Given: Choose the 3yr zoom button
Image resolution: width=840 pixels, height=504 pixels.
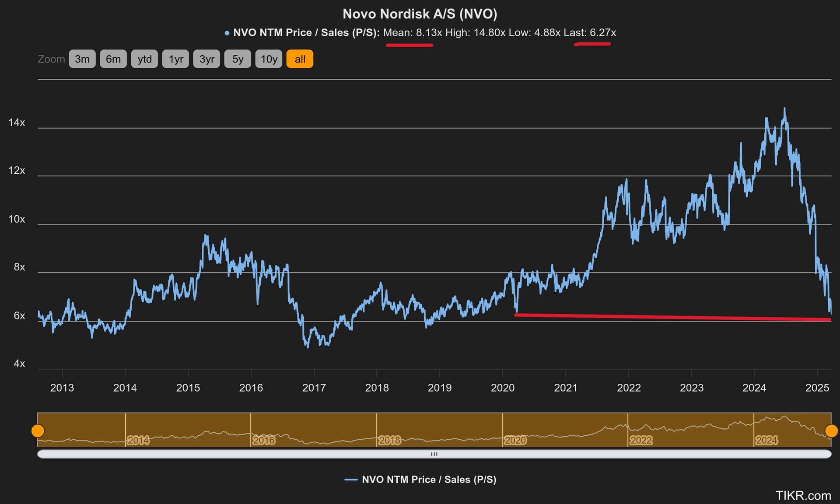Looking at the screenshot, I should click(206, 59).
